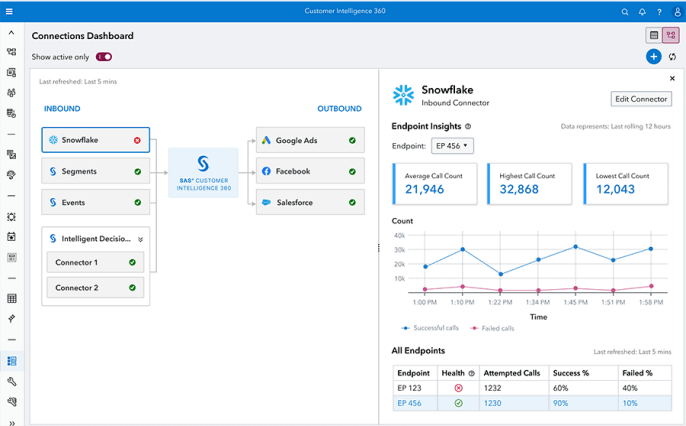Toggle Show active only switch

104,57
